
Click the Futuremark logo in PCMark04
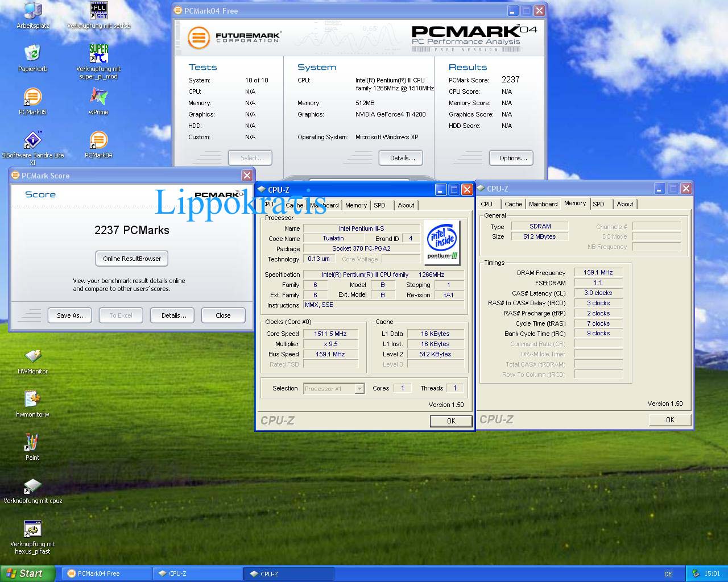[x=234, y=38]
